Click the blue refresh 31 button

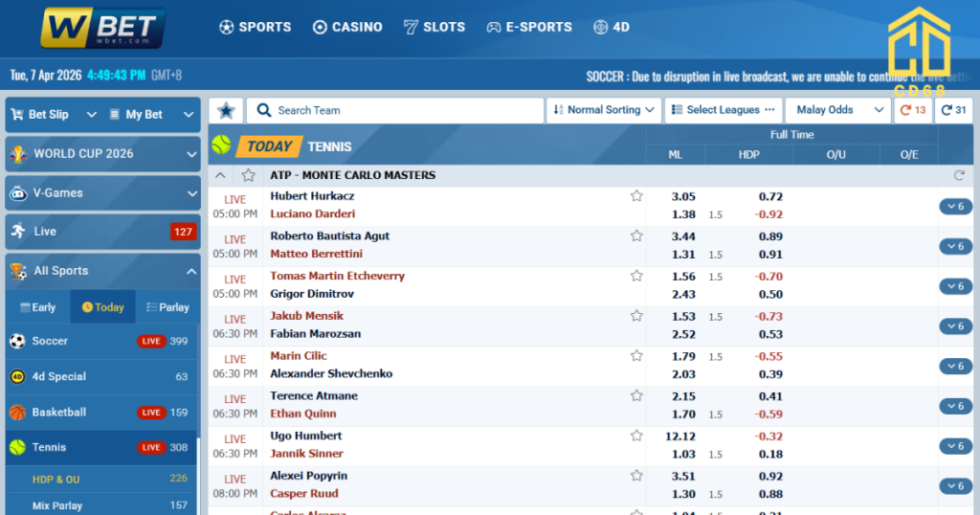(x=954, y=110)
